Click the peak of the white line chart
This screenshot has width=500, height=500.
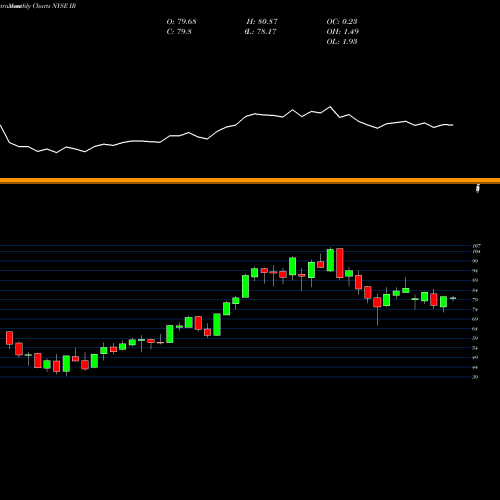(330, 107)
